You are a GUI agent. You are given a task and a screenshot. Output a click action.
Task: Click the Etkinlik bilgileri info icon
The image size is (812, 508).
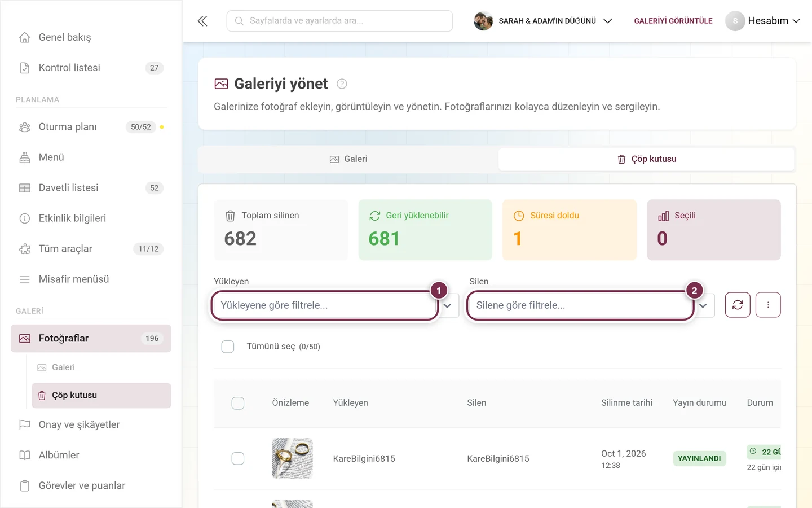tap(25, 218)
